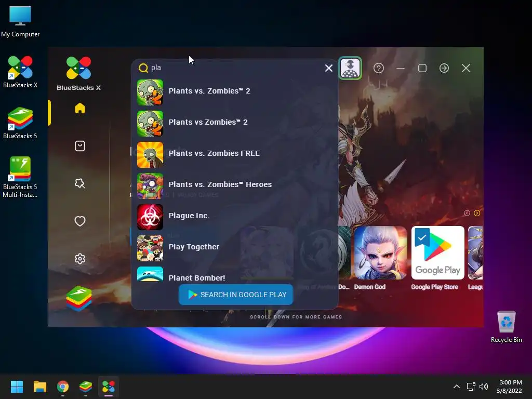
Task: Open network status tray icon
Action: [471, 387]
